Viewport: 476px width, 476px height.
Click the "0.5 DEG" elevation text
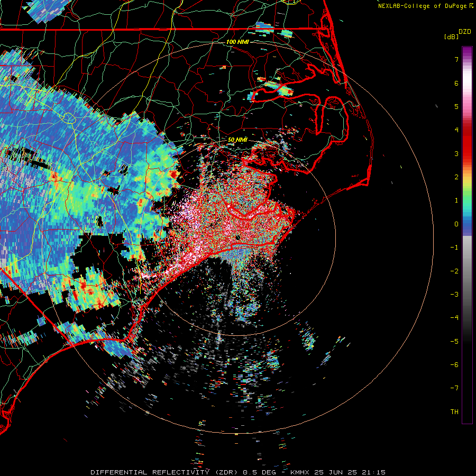[x=259, y=472]
